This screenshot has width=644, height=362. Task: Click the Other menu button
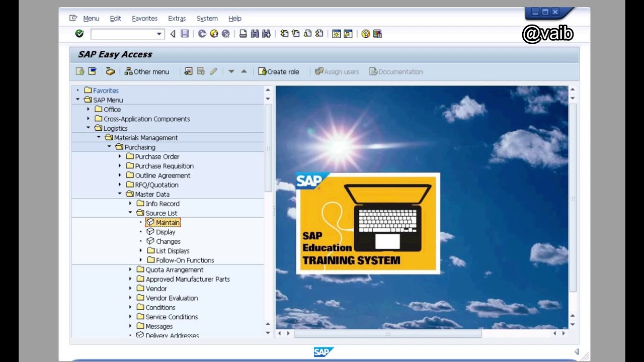[147, 71]
